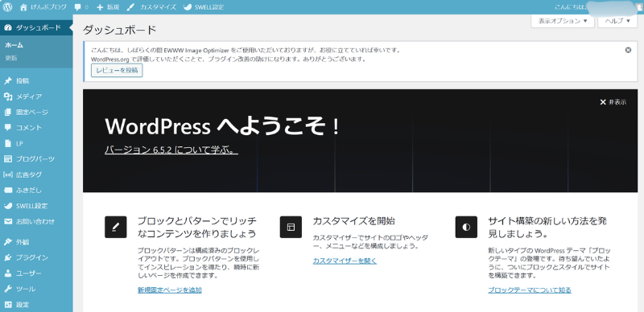Click the コメント speech bubble icon in sidebar
The height and width of the screenshot is (312, 644).
[8, 128]
